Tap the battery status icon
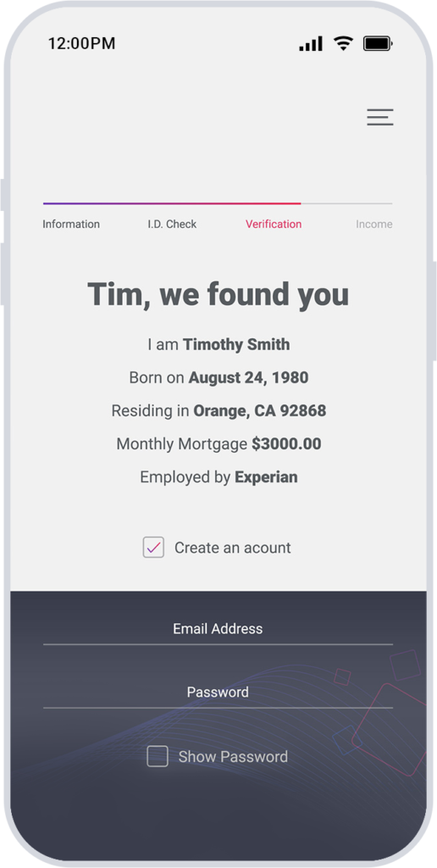 coord(378,44)
